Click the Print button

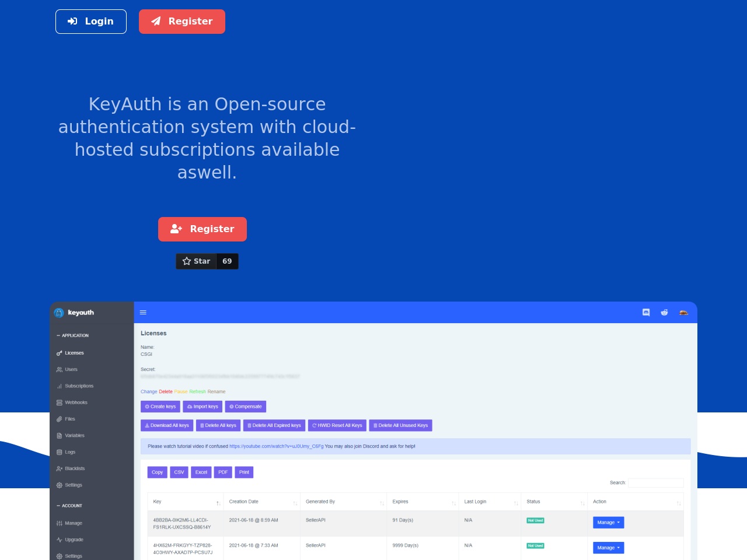pos(244,473)
